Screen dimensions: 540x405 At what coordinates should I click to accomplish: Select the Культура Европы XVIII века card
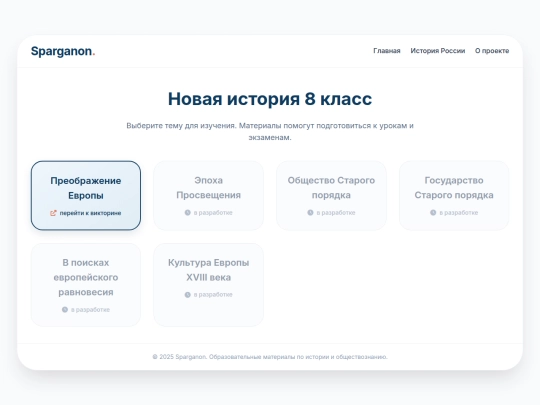point(209,285)
